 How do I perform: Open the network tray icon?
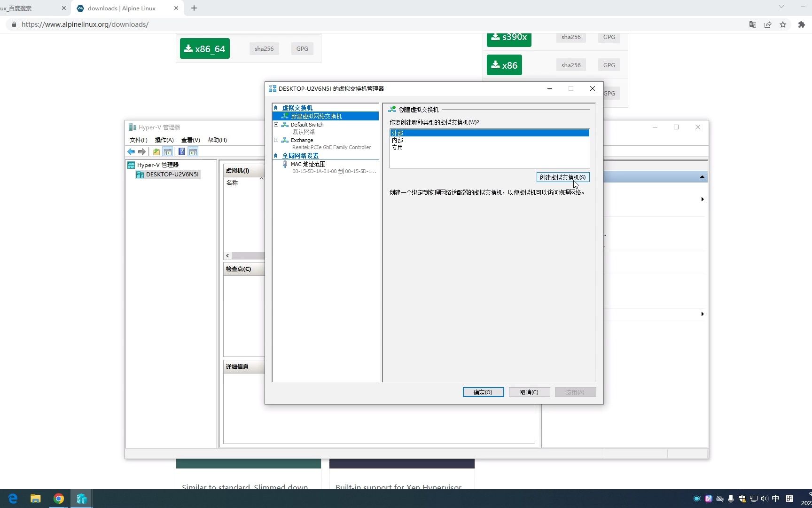click(x=753, y=499)
